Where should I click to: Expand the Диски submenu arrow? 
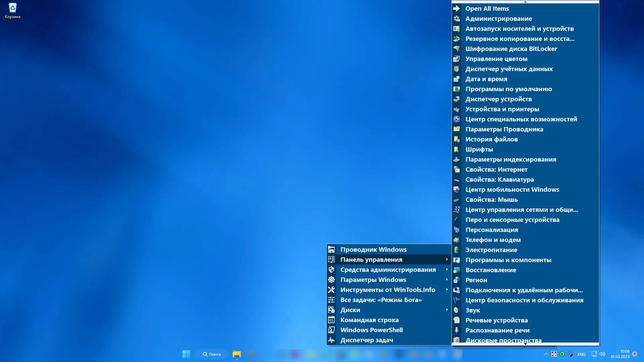click(447, 310)
